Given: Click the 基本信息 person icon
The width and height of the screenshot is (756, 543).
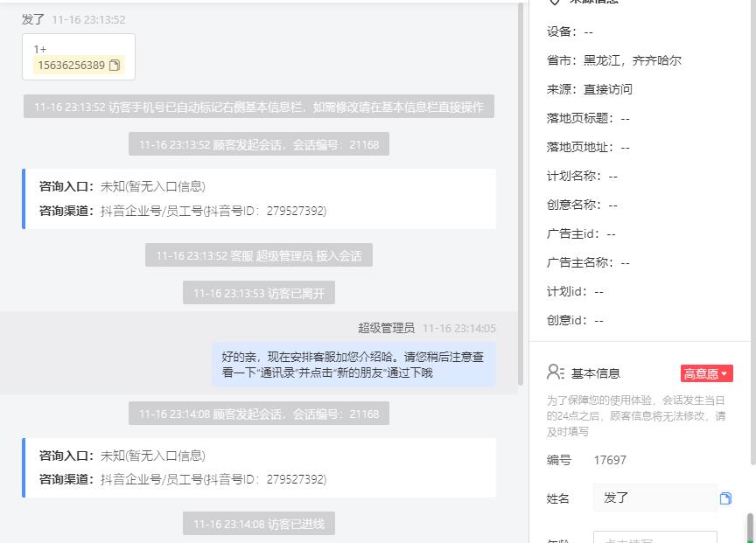Looking at the screenshot, I should coord(556,372).
